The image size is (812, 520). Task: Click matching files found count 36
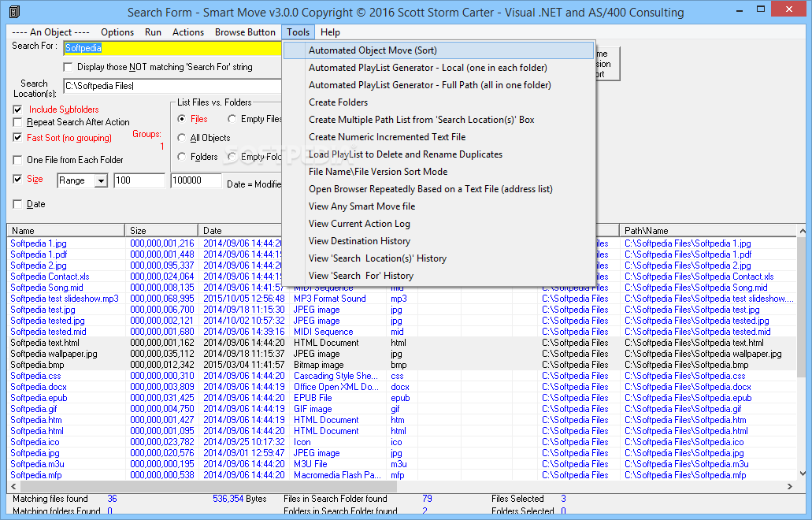coord(112,499)
